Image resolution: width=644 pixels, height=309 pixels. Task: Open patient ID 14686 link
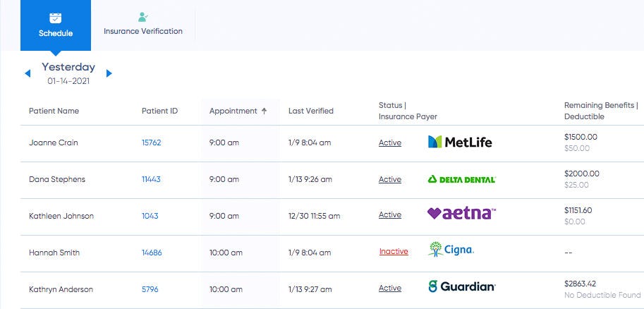pos(152,252)
